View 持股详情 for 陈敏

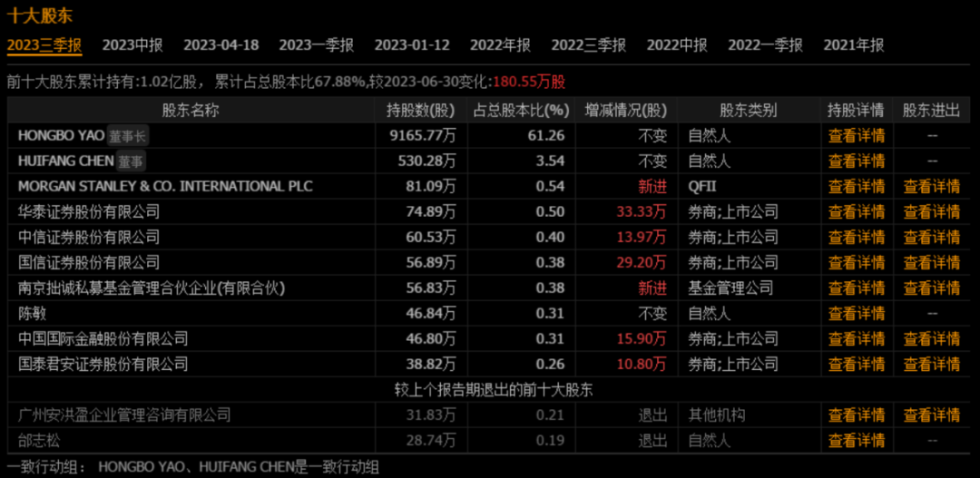click(x=857, y=314)
